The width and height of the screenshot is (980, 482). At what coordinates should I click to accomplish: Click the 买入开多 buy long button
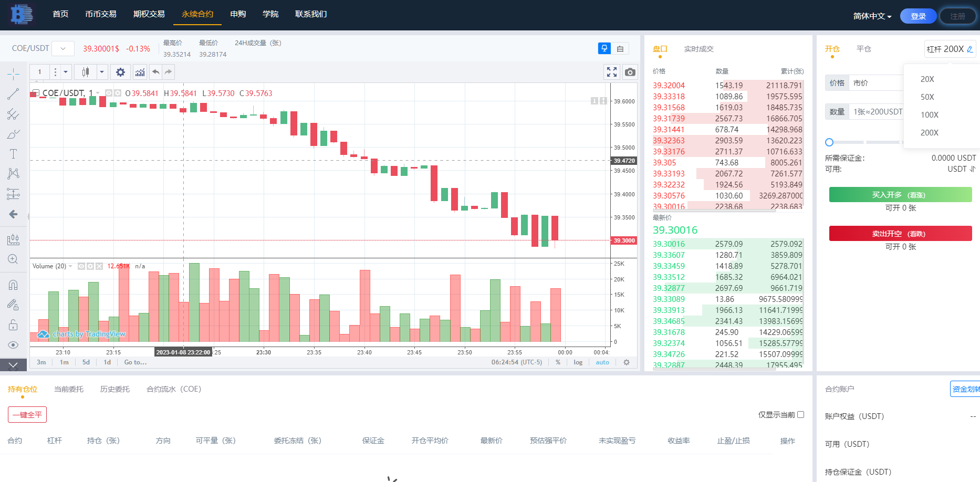tap(900, 195)
